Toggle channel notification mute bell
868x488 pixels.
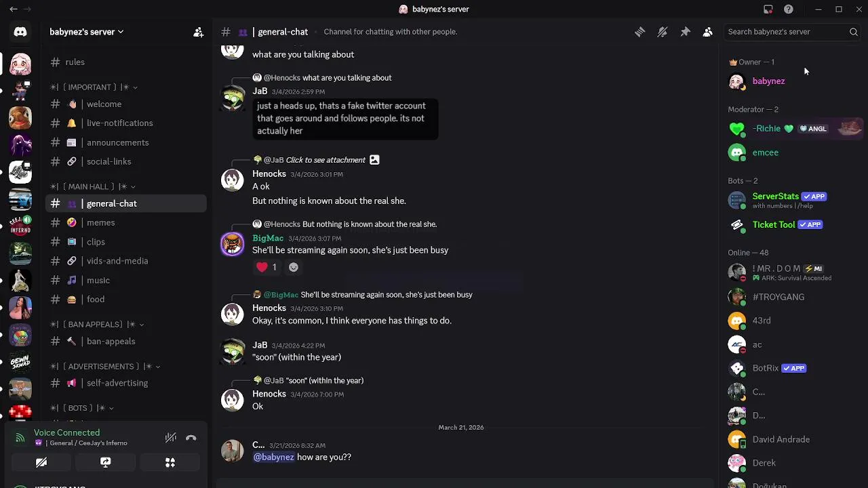click(x=663, y=32)
